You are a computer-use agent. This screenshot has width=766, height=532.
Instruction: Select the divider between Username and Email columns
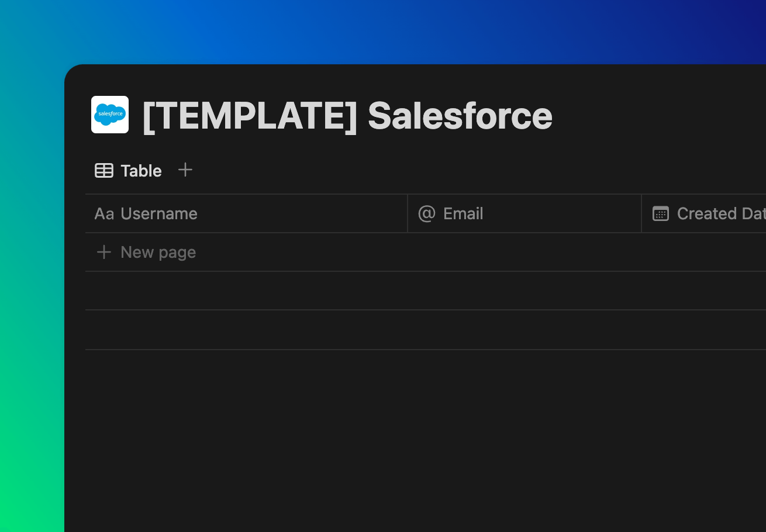[x=408, y=213]
